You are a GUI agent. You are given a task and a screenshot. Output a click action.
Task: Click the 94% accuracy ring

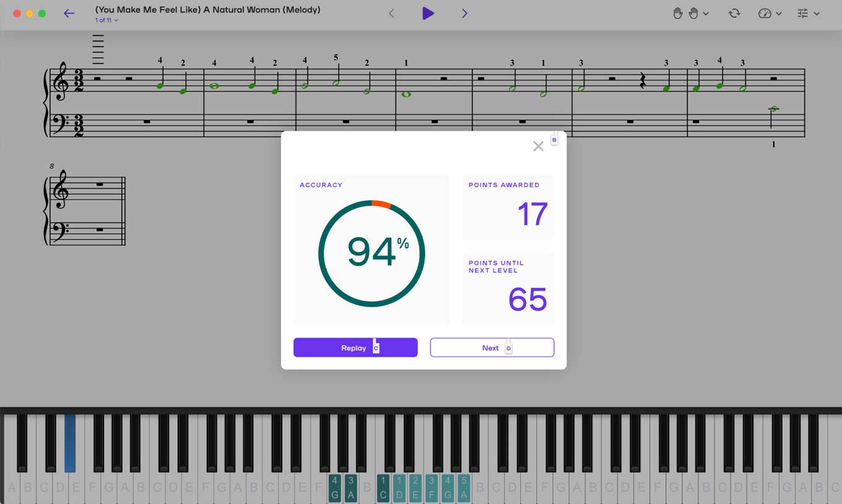371,253
